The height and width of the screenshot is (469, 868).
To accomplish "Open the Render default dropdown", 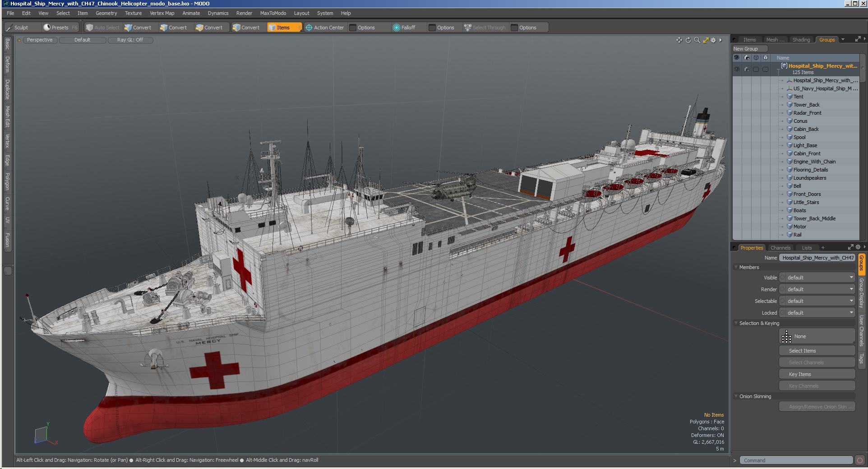I will (x=820, y=289).
